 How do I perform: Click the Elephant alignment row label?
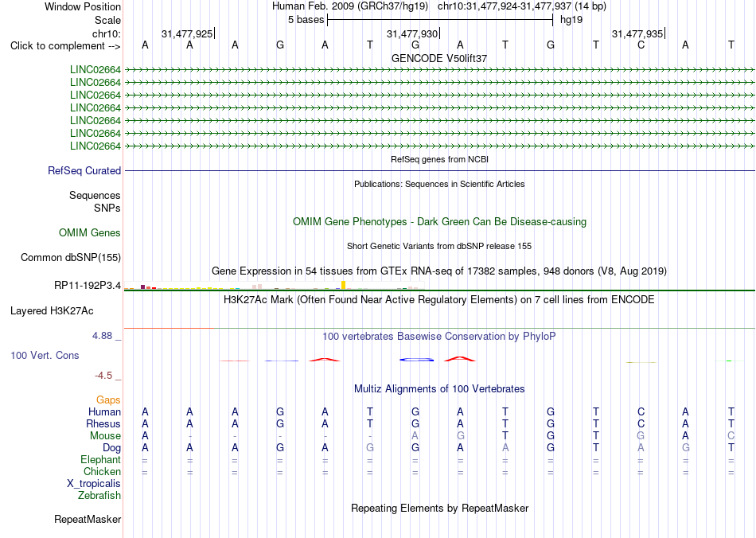click(101, 460)
